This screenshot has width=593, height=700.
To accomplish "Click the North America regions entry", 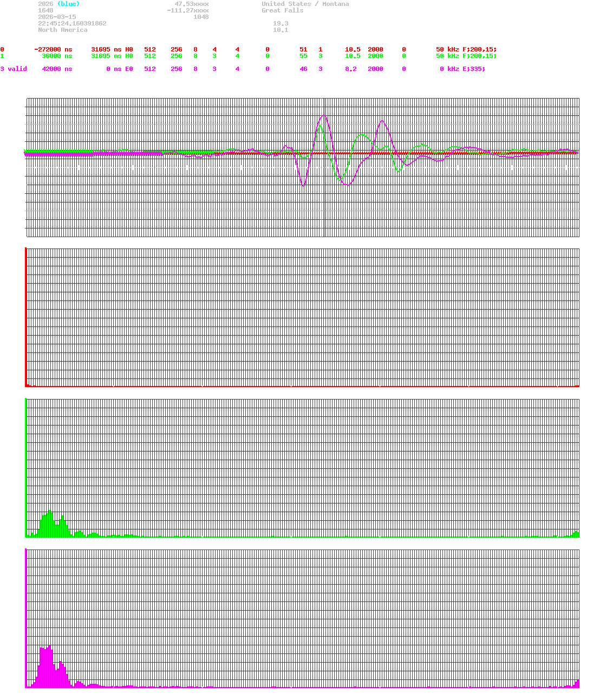I will [63, 30].
